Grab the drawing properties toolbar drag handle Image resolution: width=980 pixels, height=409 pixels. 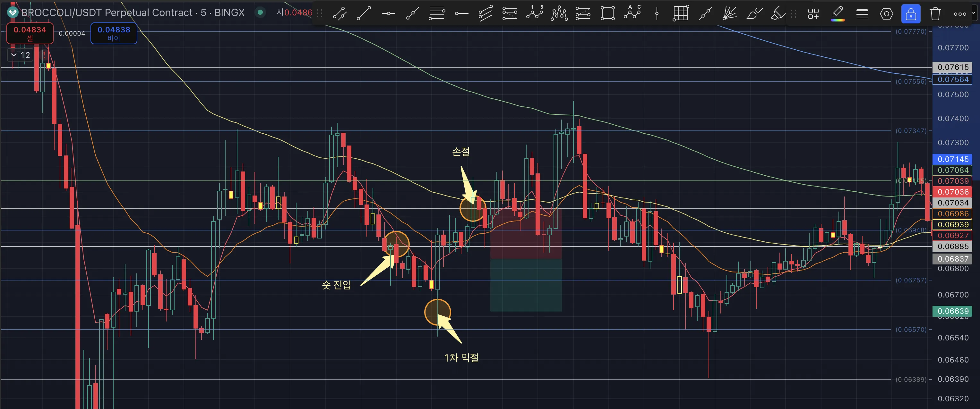tap(793, 14)
